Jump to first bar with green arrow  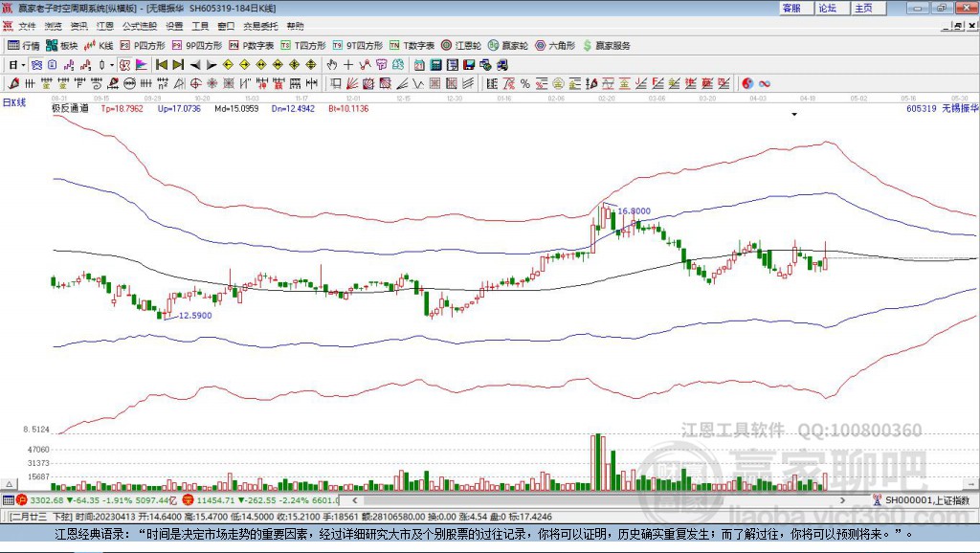click(x=161, y=64)
